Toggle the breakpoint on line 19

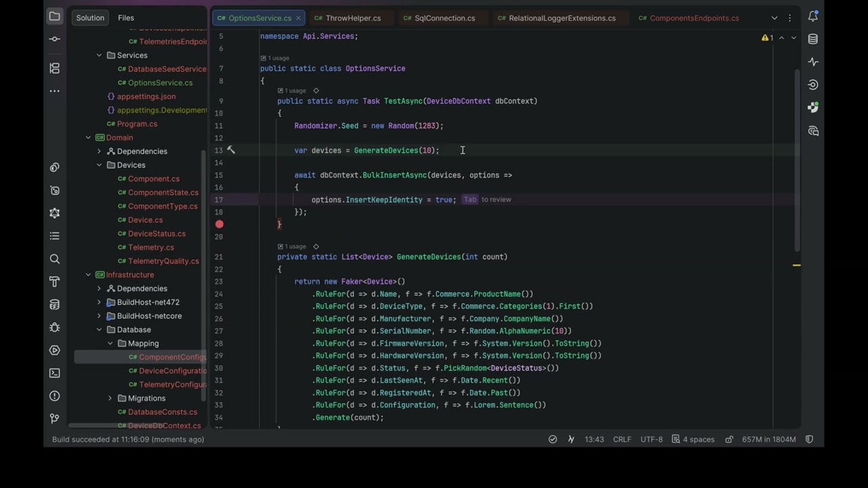(219, 224)
